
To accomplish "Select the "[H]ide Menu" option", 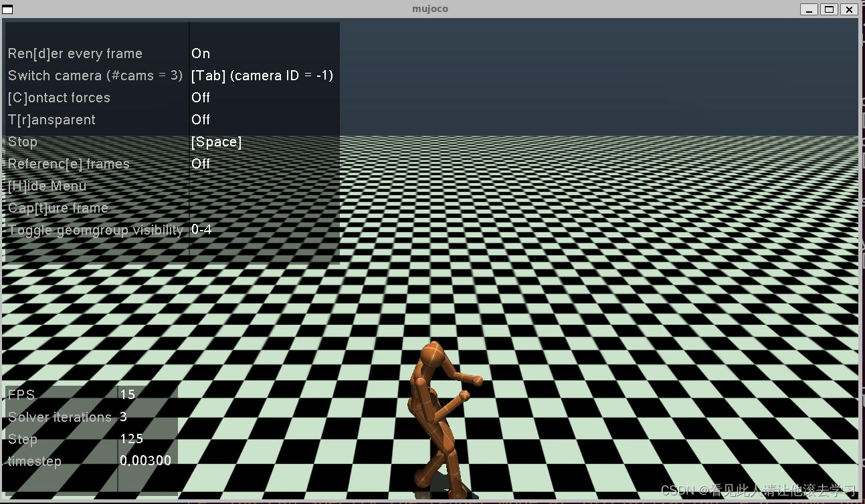I will pos(47,186).
